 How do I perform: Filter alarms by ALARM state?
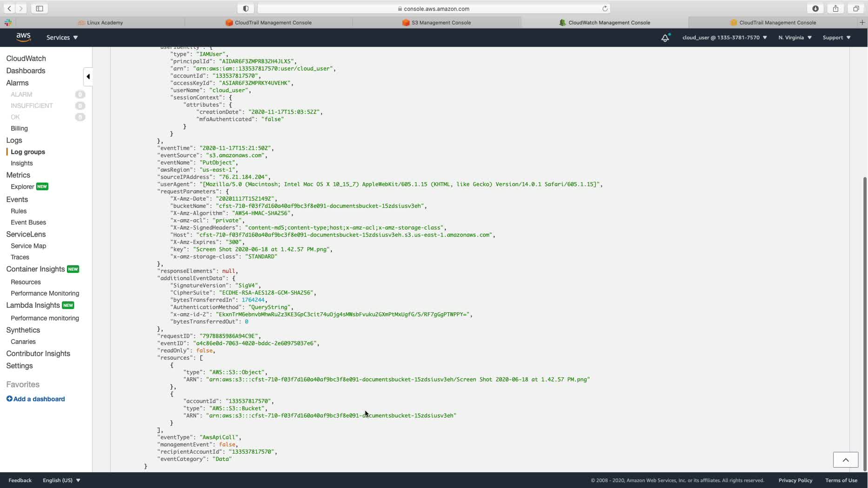click(21, 94)
